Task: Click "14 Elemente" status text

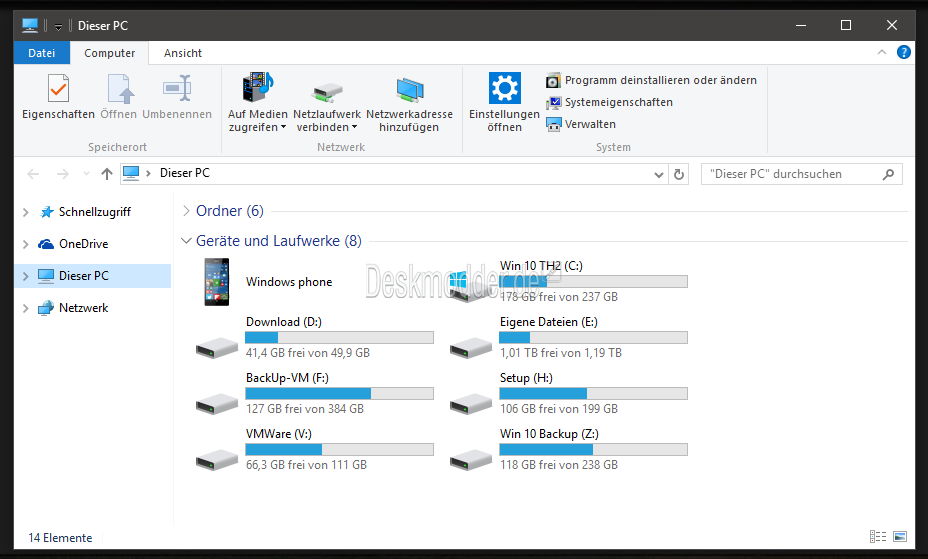Action: click(x=60, y=538)
